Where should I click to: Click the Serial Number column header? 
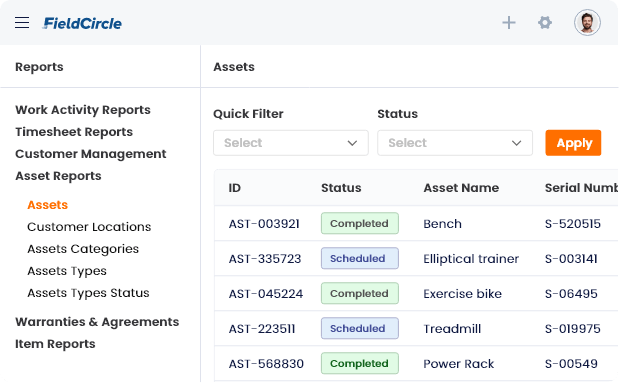click(x=581, y=188)
